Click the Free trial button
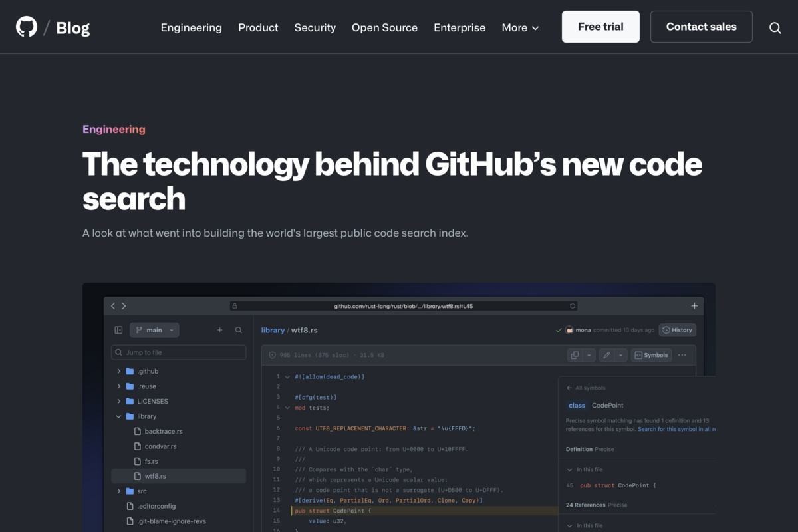The width and height of the screenshot is (798, 532). coord(600,27)
